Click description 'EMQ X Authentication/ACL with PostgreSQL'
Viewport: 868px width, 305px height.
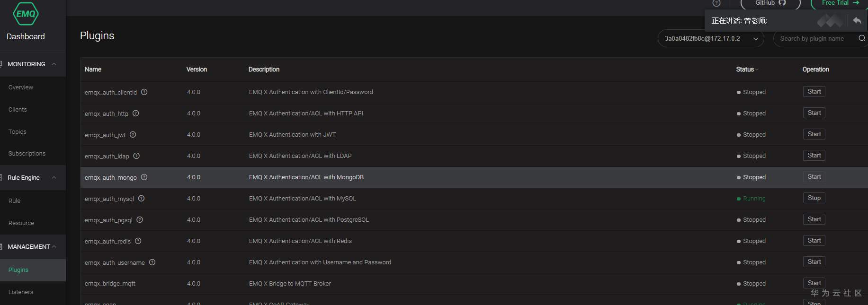tap(309, 220)
